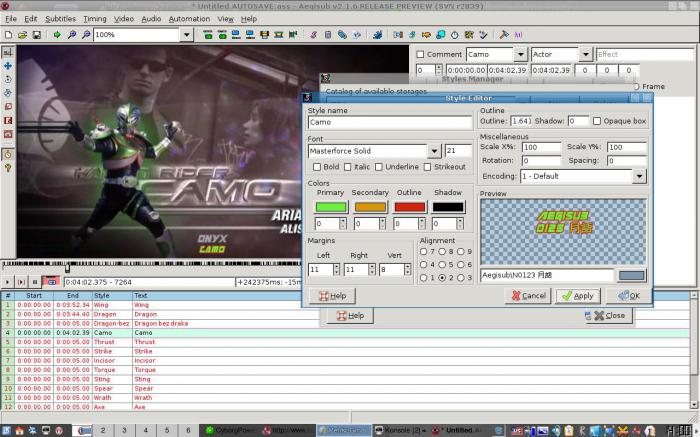Pick the green Primary color swatch
The height and width of the screenshot is (437, 700).
331,207
